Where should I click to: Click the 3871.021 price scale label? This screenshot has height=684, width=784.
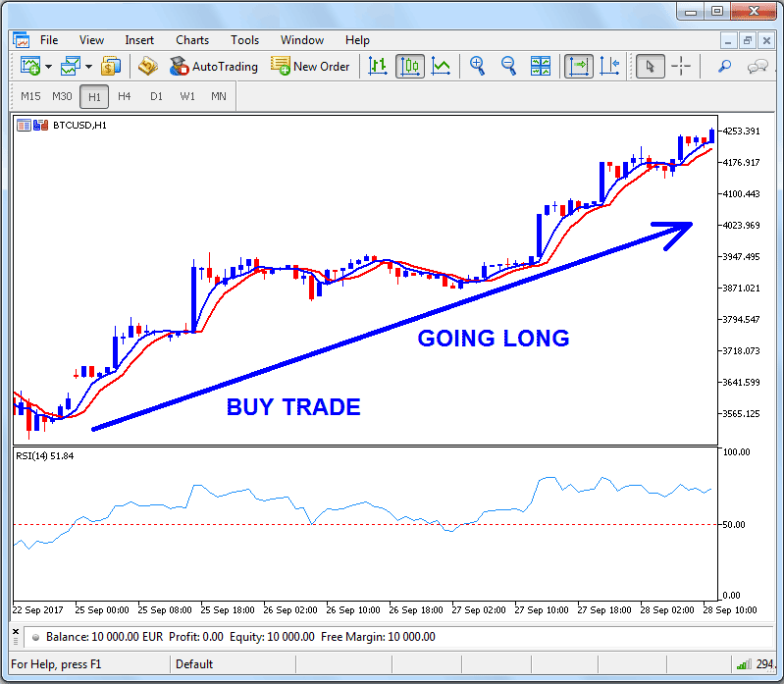[x=741, y=288]
